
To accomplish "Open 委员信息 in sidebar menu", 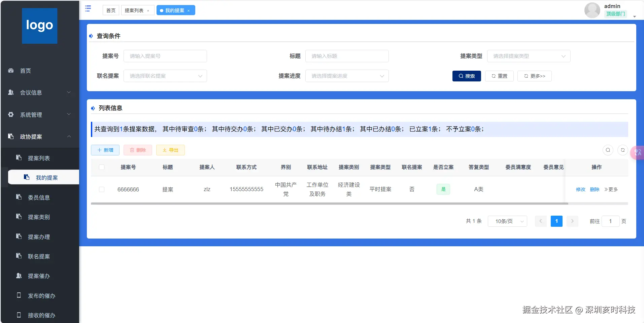I will [x=40, y=198].
